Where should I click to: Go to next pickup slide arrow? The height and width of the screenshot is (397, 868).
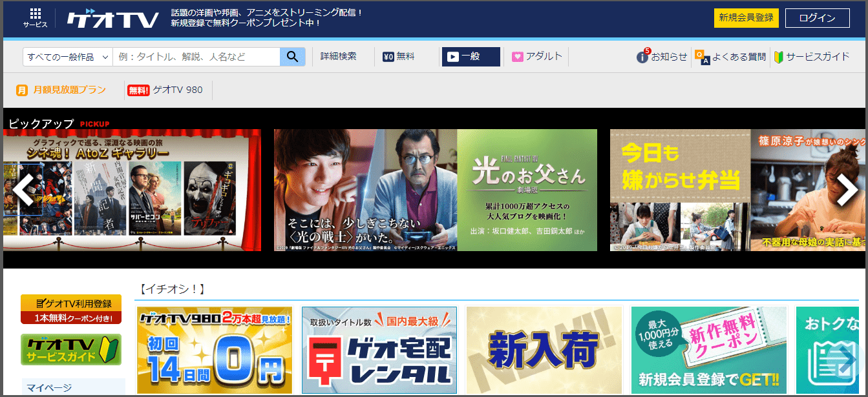pos(847,190)
